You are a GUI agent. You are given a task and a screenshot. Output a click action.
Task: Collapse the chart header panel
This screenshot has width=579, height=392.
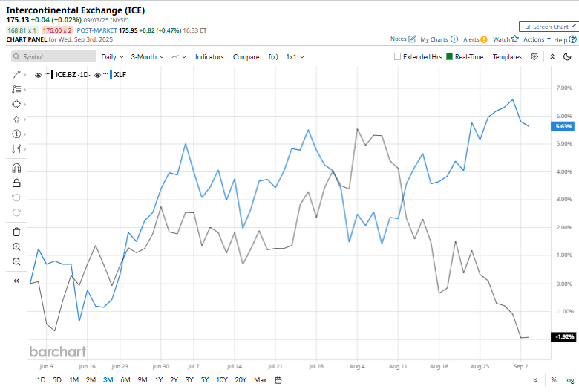pyautogui.click(x=552, y=57)
